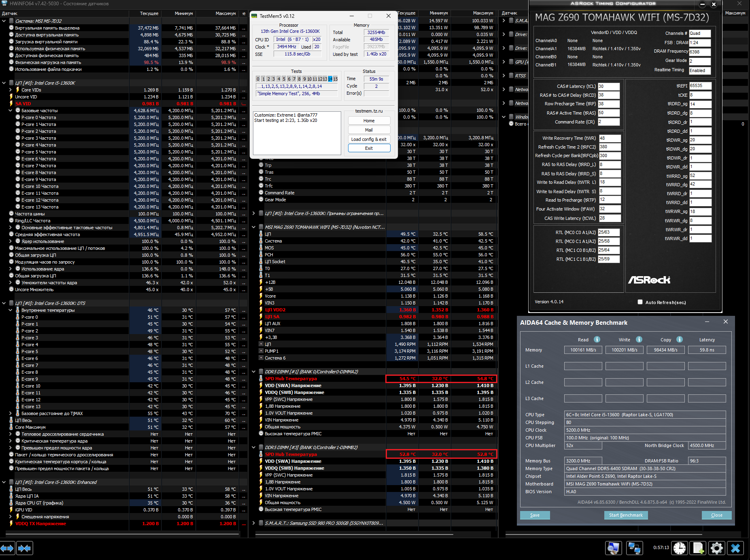Enable the Auto Refresh(sec) checkbox
The width and height of the screenshot is (750, 560).
[640, 302]
